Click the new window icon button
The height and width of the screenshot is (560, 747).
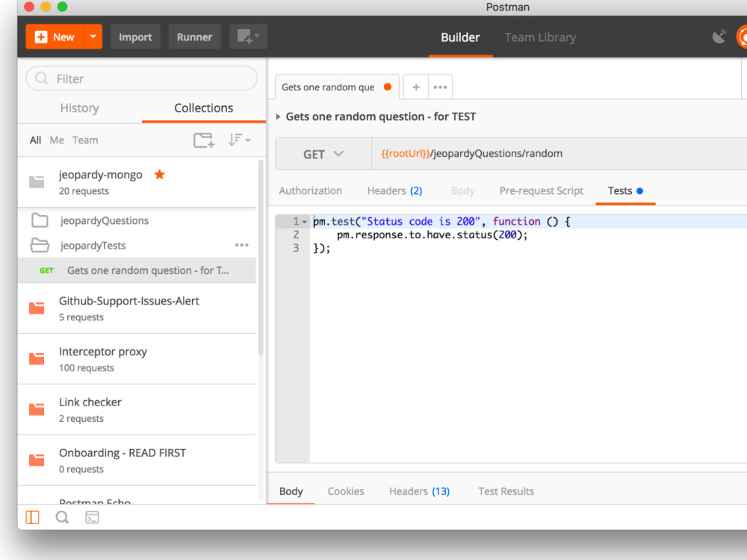(x=248, y=37)
